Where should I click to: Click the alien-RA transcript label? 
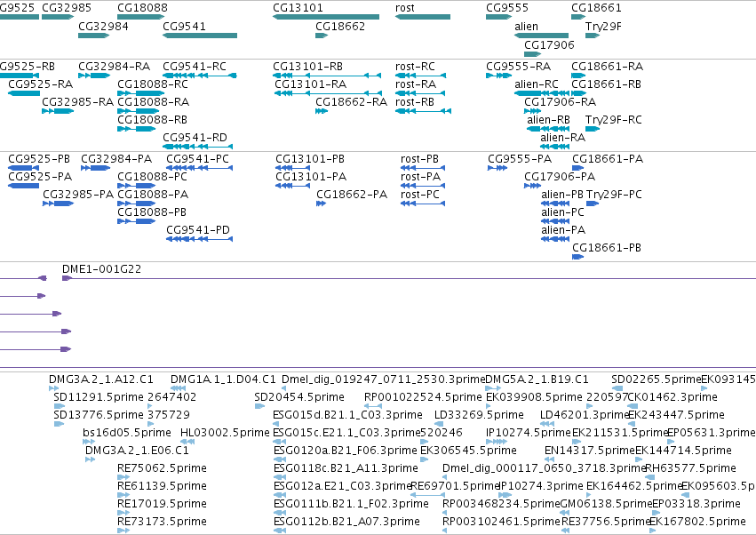coord(562,138)
